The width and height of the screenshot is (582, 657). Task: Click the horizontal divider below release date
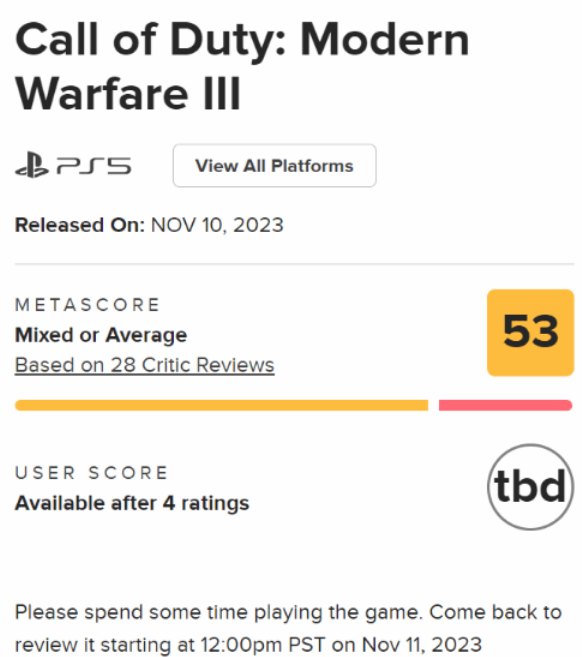point(295,264)
